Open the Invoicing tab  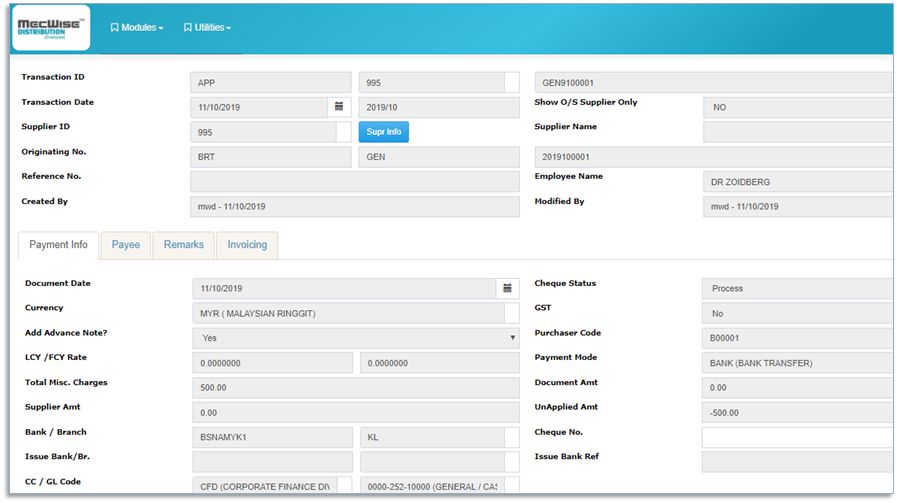[247, 245]
